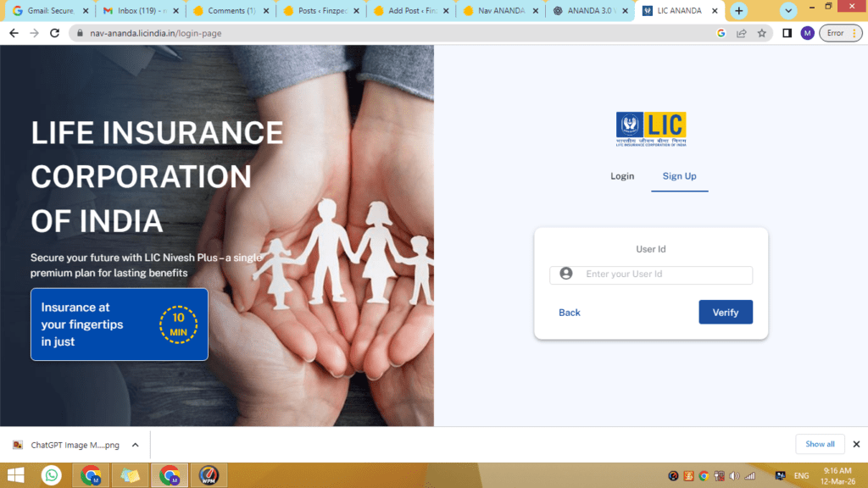Bookmark the page using the star icon
The height and width of the screenshot is (488, 868).
(761, 32)
